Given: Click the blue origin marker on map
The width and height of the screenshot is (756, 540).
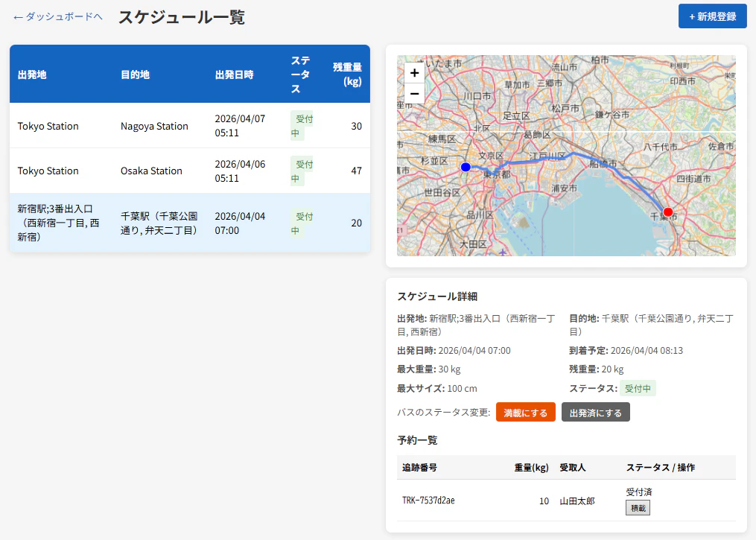Looking at the screenshot, I should pyautogui.click(x=466, y=167).
